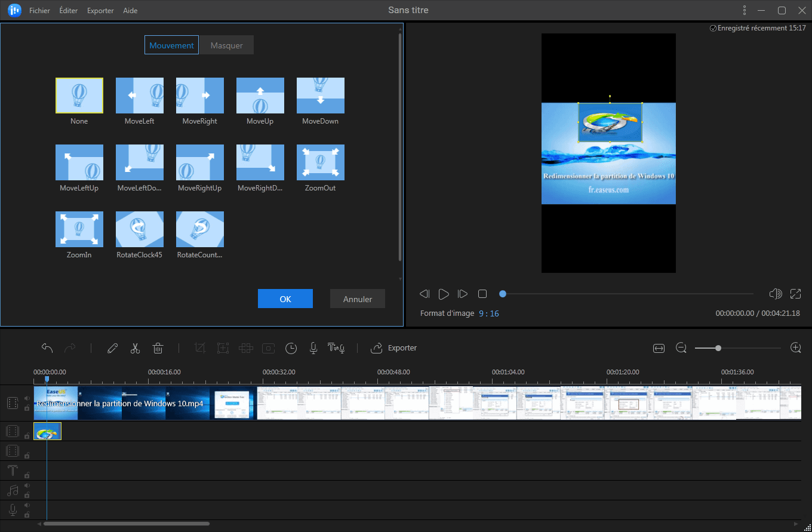Click the zoom-to-fit timeline icon
Screen dimensions: 812x532
[659, 348]
